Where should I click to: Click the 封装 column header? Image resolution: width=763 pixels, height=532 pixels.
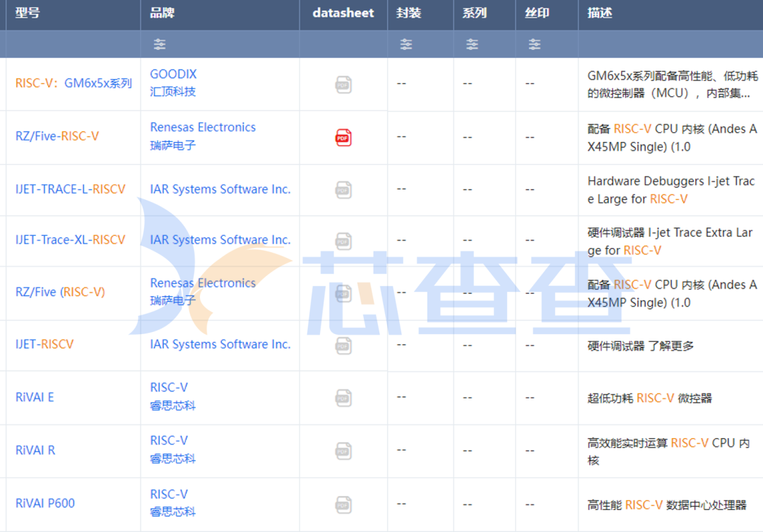tap(409, 13)
